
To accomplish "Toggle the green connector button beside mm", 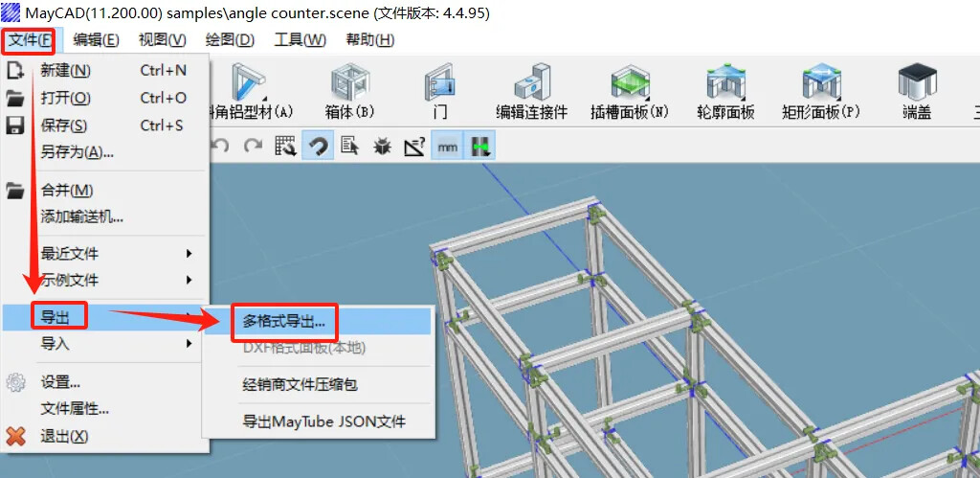I will (x=479, y=147).
